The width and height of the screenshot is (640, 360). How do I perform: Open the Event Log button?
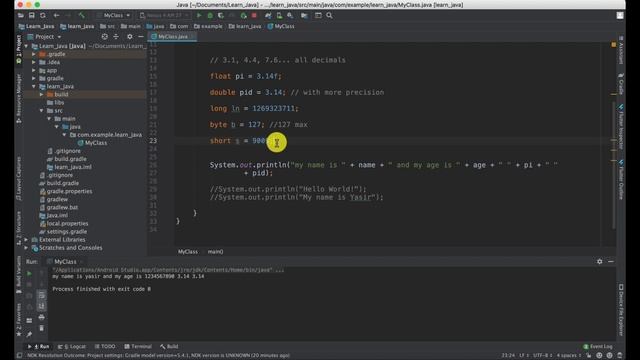598,347
